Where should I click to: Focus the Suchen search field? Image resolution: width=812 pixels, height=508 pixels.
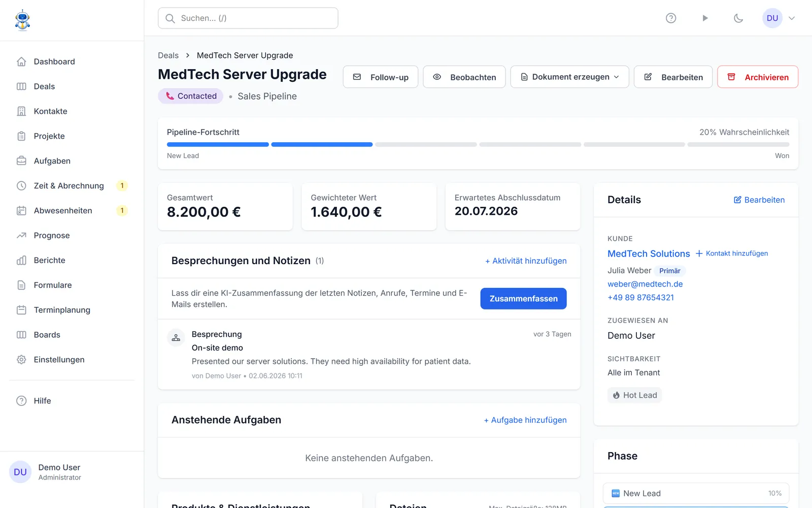tap(248, 18)
